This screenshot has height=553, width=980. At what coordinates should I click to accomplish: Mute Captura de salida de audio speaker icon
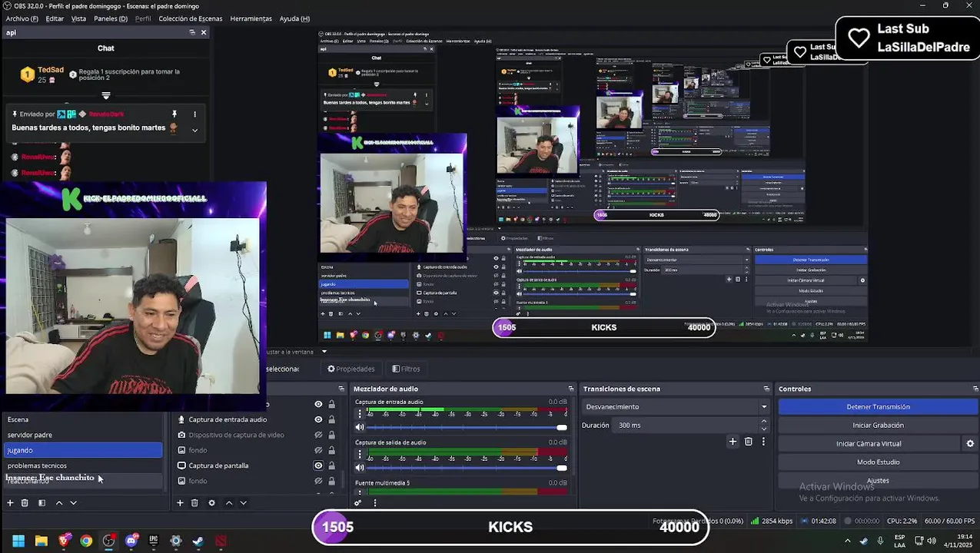click(x=359, y=468)
